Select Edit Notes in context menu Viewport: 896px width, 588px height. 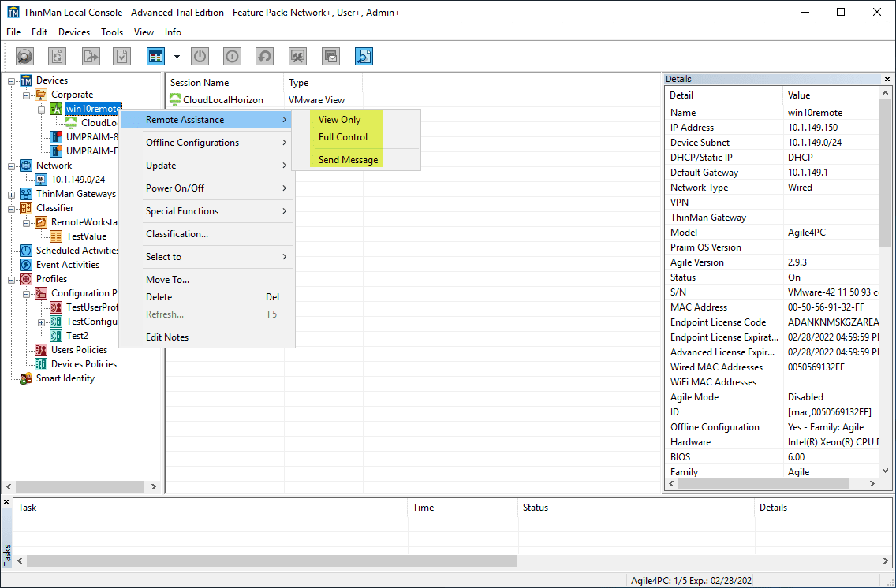pyautogui.click(x=207, y=337)
